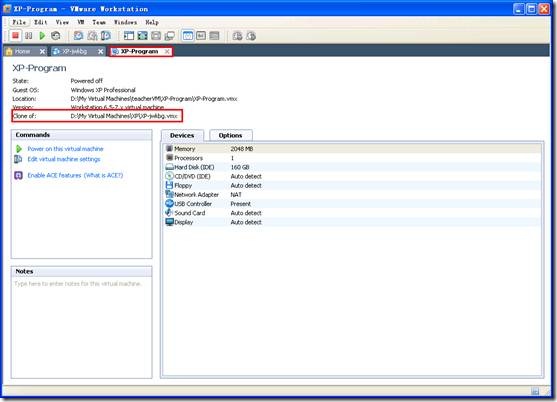The width and height of the screenshot is (557, 402).
Task: Open the Help menu
Action: coord(152,22)
